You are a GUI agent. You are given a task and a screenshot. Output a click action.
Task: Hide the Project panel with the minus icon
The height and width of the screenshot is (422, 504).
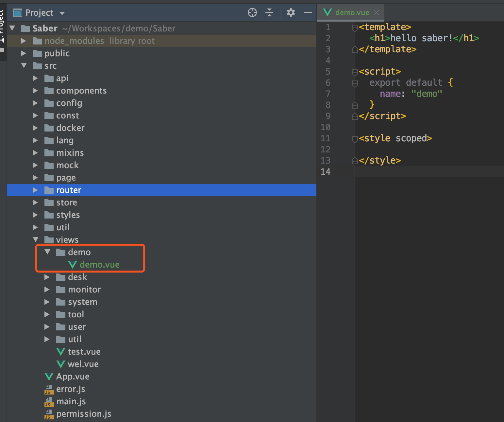(x=308, y=13)
